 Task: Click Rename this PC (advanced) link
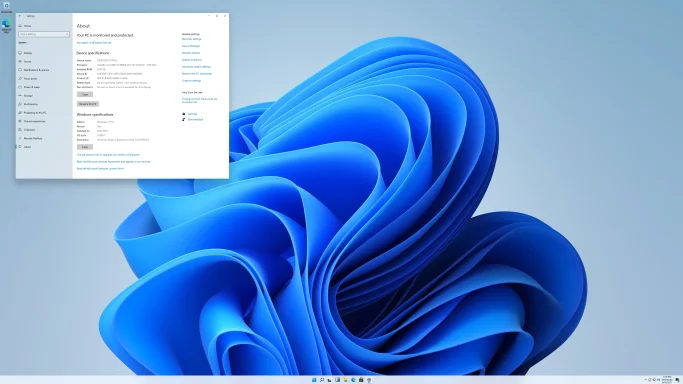197,74
